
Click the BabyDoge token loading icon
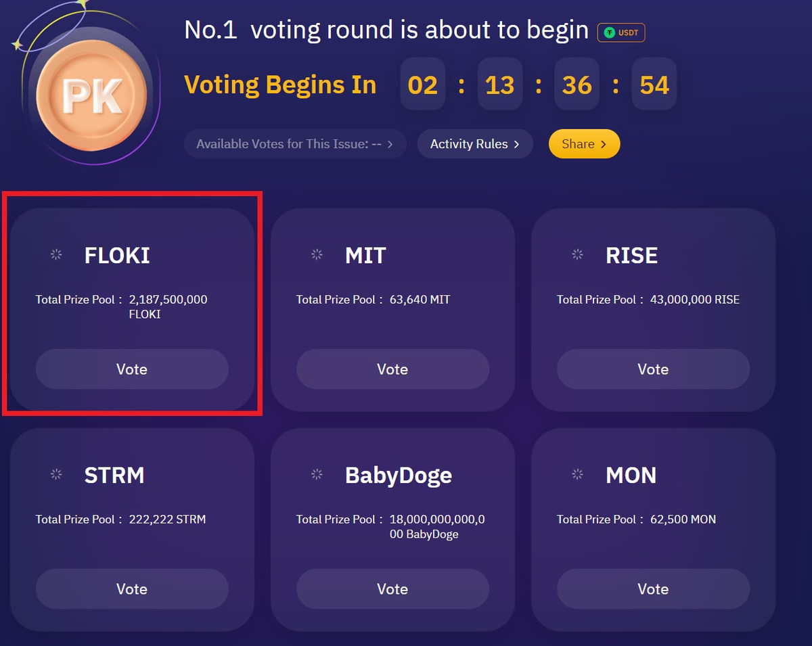[x=317, y=475]
